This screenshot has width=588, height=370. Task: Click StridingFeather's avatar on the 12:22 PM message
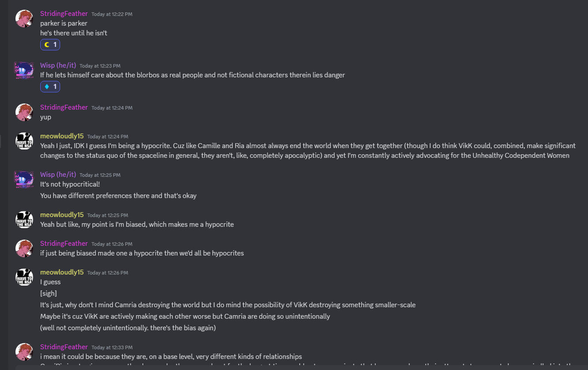click(24, 19)
